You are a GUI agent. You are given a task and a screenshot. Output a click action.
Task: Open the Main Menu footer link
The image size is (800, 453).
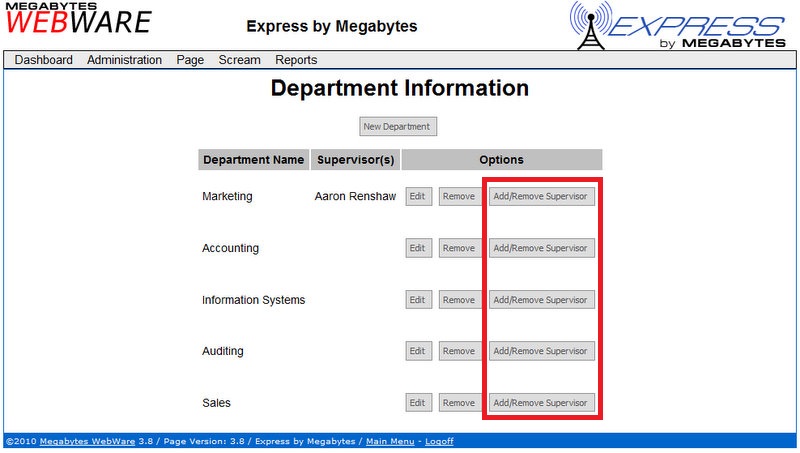point(389,441)
